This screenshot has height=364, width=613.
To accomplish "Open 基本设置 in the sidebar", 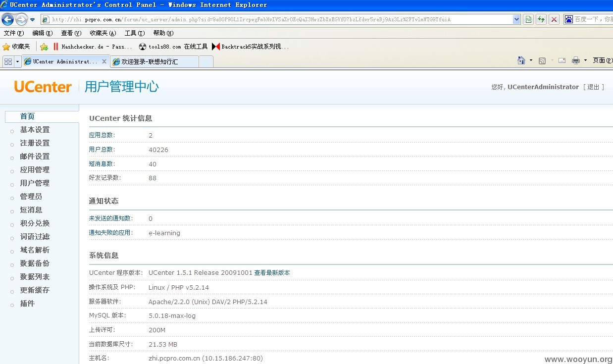I will [35, 130].
